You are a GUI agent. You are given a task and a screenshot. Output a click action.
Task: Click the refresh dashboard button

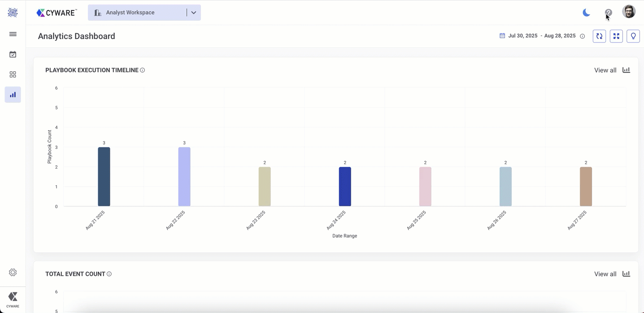point(599,36)
